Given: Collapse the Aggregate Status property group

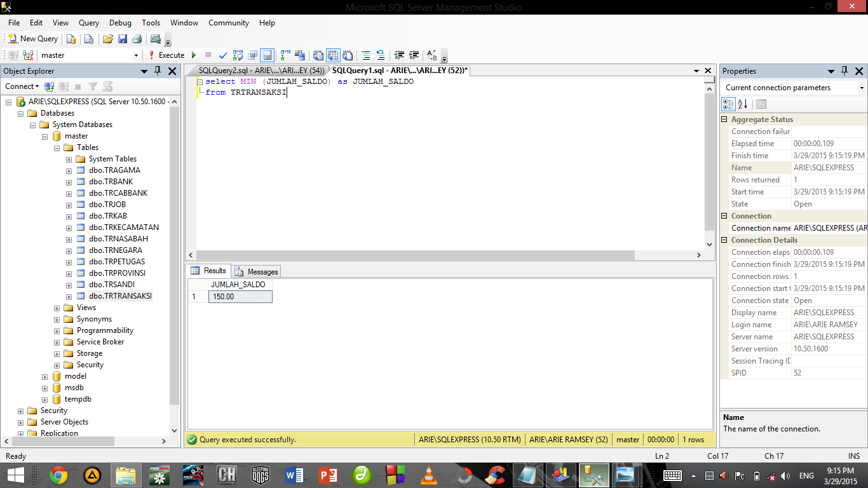Looking at the screenshot, I should point(724,119).
